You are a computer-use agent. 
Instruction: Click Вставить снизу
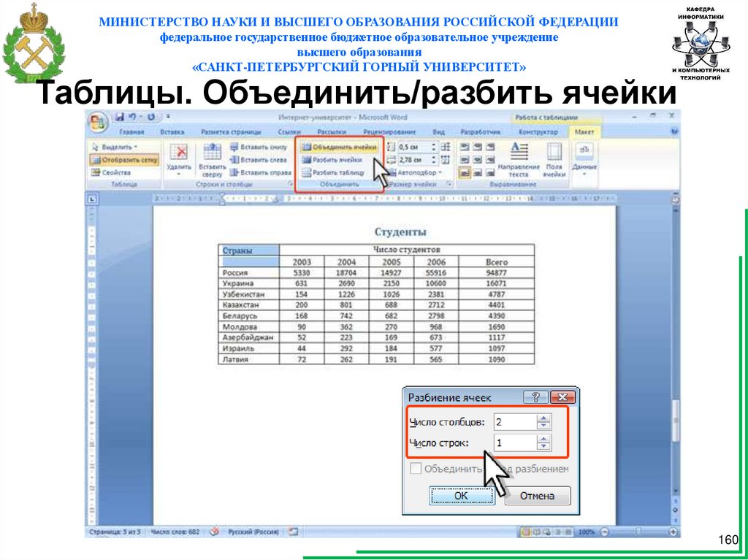(x=259, y=147)
